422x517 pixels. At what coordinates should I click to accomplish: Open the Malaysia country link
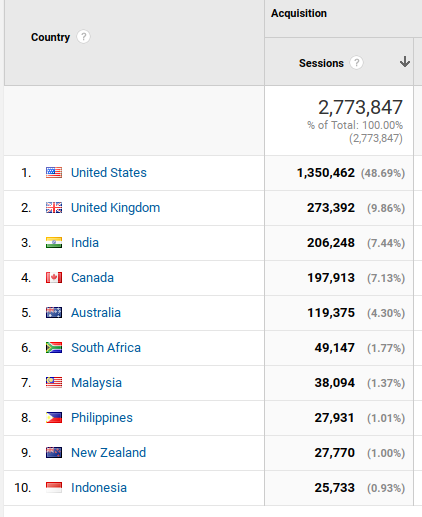(97, 383)
